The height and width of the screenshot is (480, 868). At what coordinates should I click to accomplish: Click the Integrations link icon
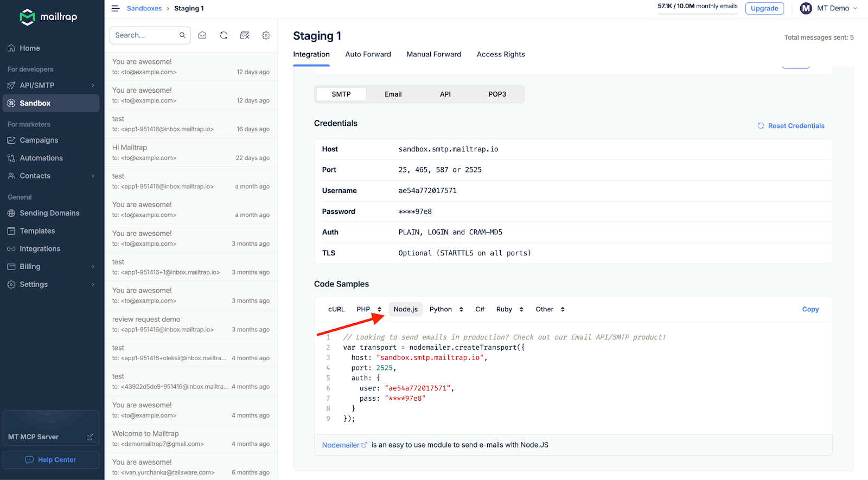[11, 249]
